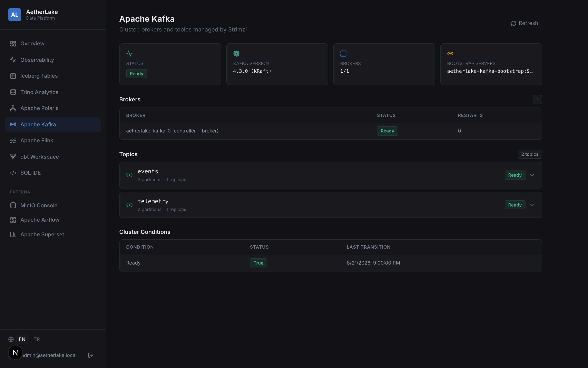Click the restarts value "0"
This screenshot has width=588, height=368.
[x=459, y=131]
